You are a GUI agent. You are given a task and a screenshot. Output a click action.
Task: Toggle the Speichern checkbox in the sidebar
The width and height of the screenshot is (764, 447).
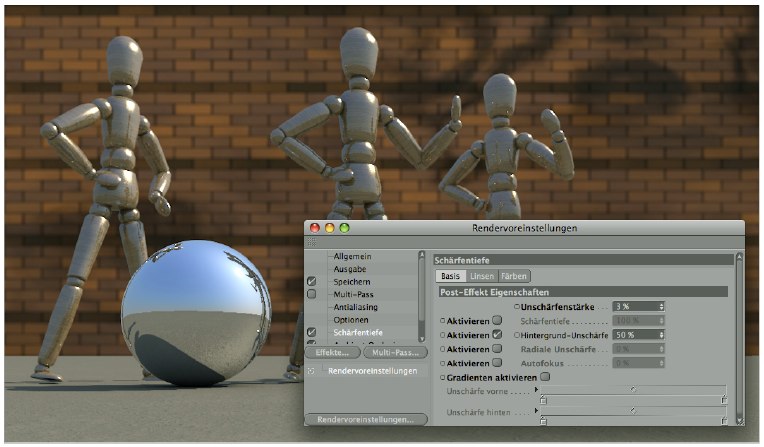point(312,282)
